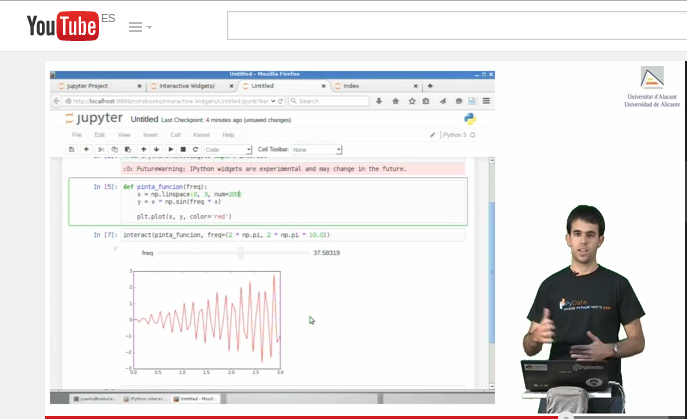Open the Kernel menu in Jupyter
This screenshot has height=419, width=687.
coord(201,135)
